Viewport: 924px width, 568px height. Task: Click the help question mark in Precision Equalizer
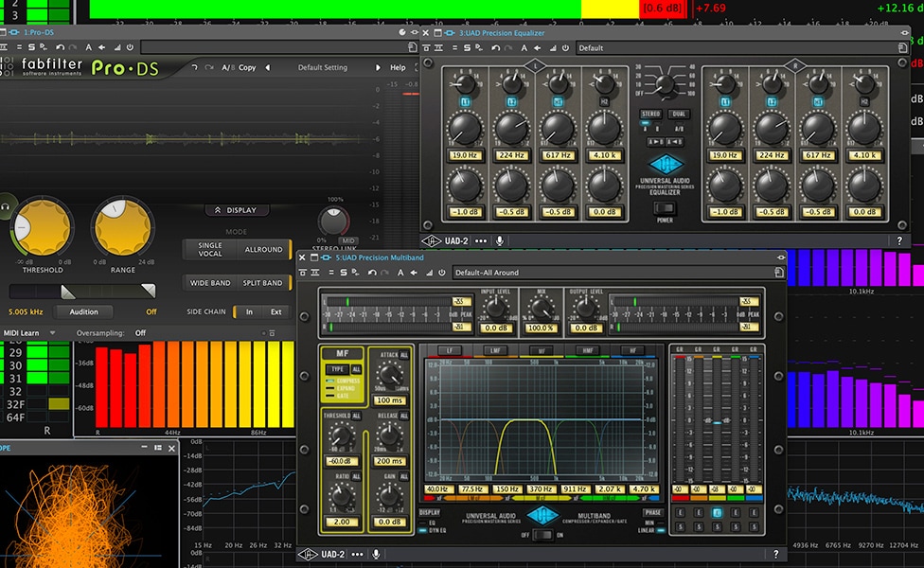click(899, 240)
